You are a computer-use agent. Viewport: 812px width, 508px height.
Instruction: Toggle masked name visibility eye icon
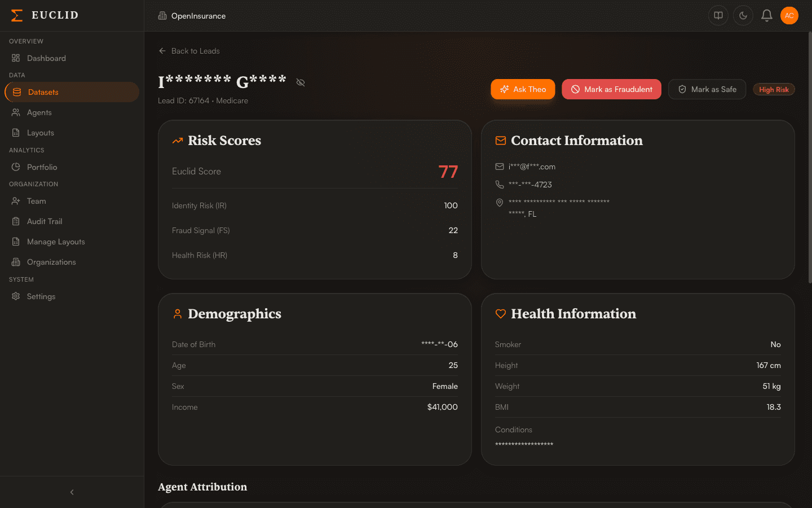(301, 82)
